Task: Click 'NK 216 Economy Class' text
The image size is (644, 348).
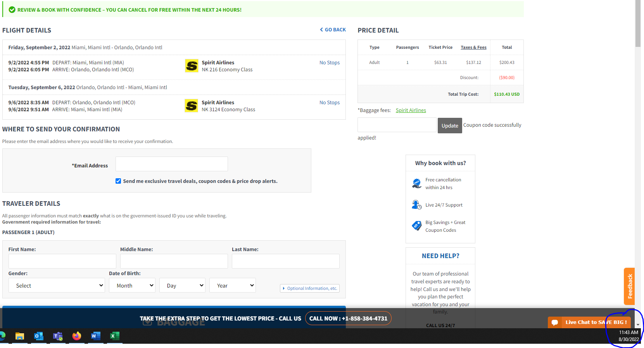Action: click(227, 70)
